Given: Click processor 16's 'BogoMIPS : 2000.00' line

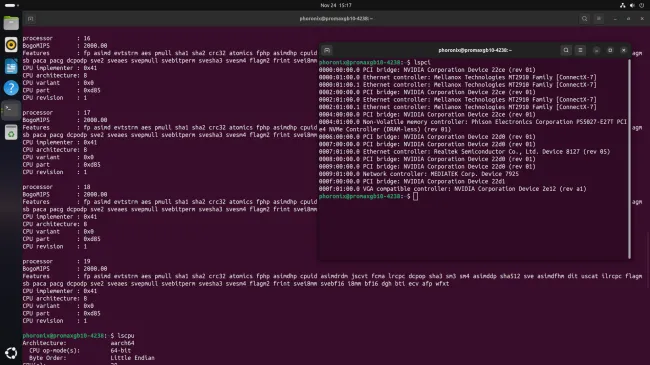Looking at the screenshot, I should pyautogui.click(x=65, y=46).
